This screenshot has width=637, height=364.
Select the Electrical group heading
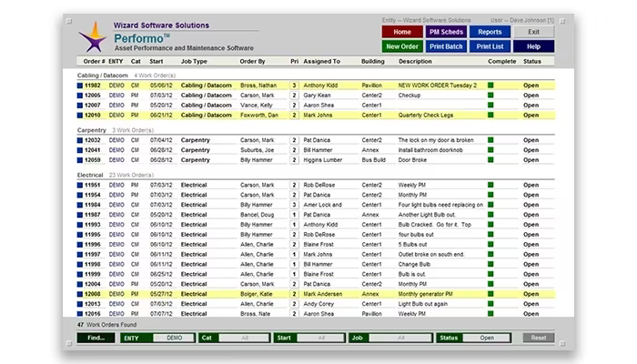tap(90, 175)
